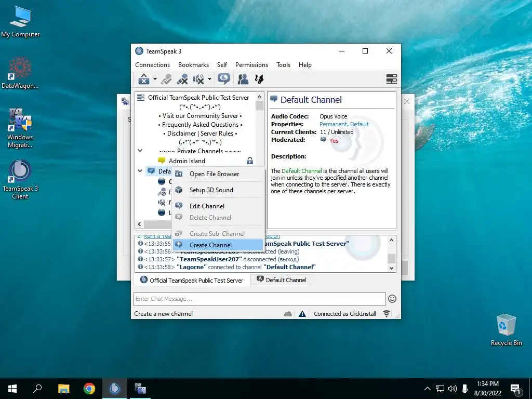Viewport: 532px width, 399px height.
Task: Click the disconnect from server toolbar icon
Action: (144, 79)
